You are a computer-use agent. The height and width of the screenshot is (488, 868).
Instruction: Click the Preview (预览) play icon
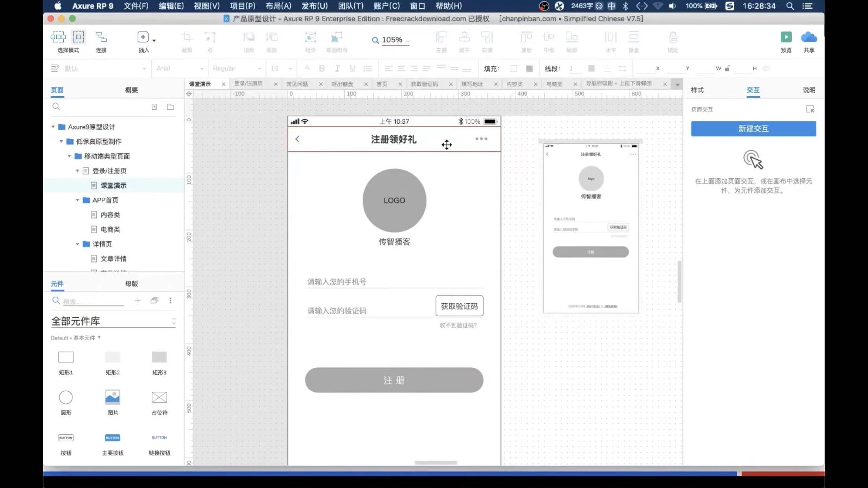click(x=786, y=37)
